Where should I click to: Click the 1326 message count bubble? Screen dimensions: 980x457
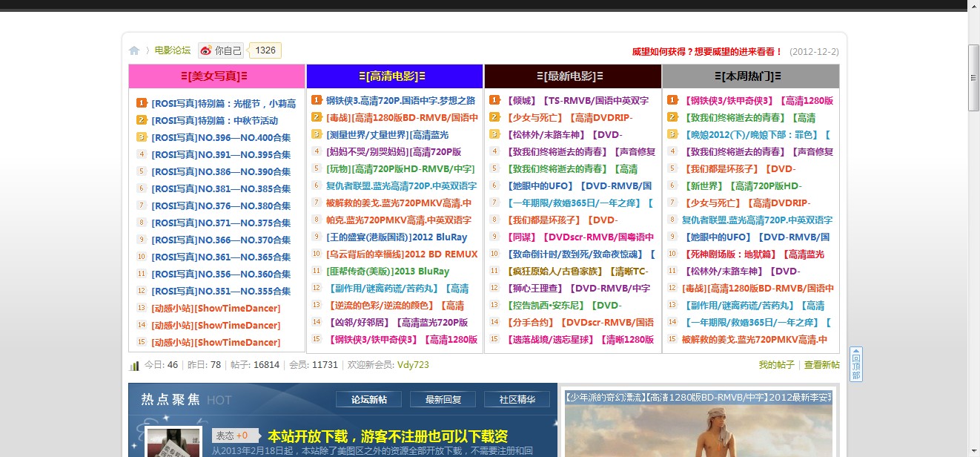coord(264,50)
